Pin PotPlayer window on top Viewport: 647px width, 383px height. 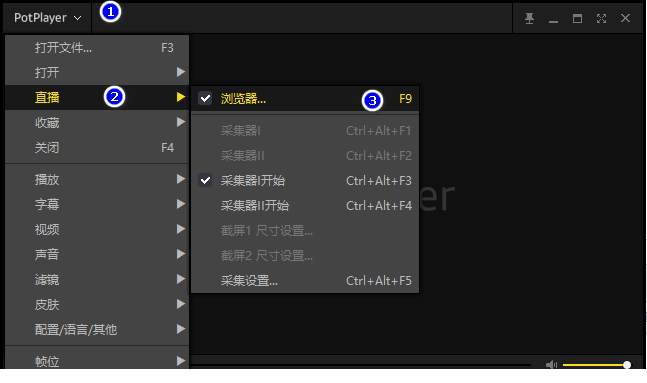[x=529, y=18]
